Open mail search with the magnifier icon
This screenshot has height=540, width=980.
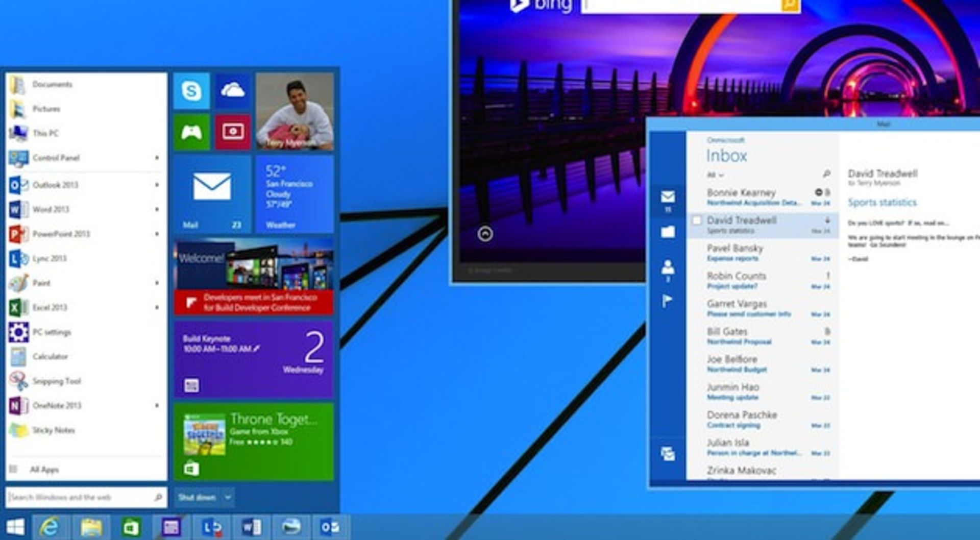click(827, 175)
